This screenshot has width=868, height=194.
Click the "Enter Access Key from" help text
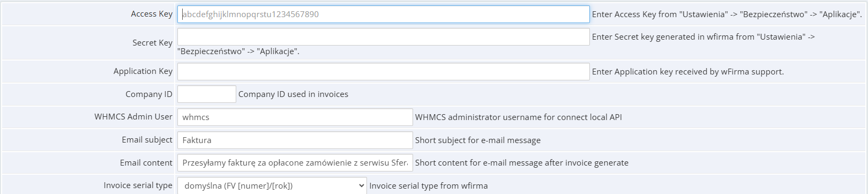coord(727,14)
